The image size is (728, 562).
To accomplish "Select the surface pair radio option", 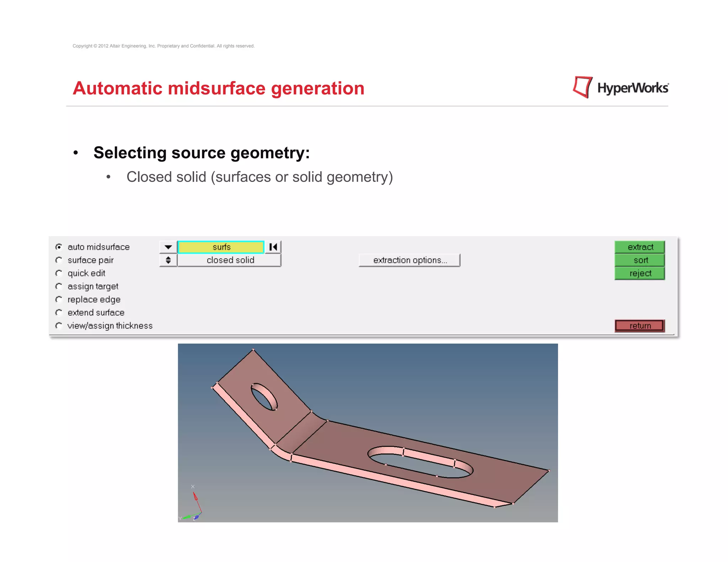I will click(59, 260).
